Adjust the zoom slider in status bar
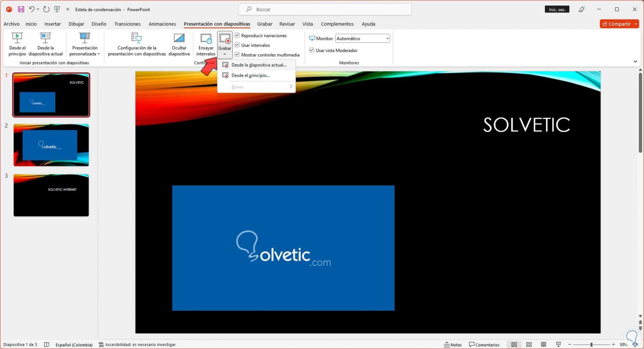The height and width of the screenshot is (349, 644). (x=591, y=344)
